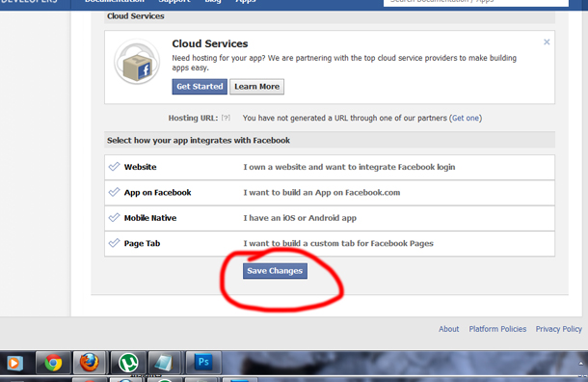Click the Save Changes button
588x382 pixels.
[275, 271]
